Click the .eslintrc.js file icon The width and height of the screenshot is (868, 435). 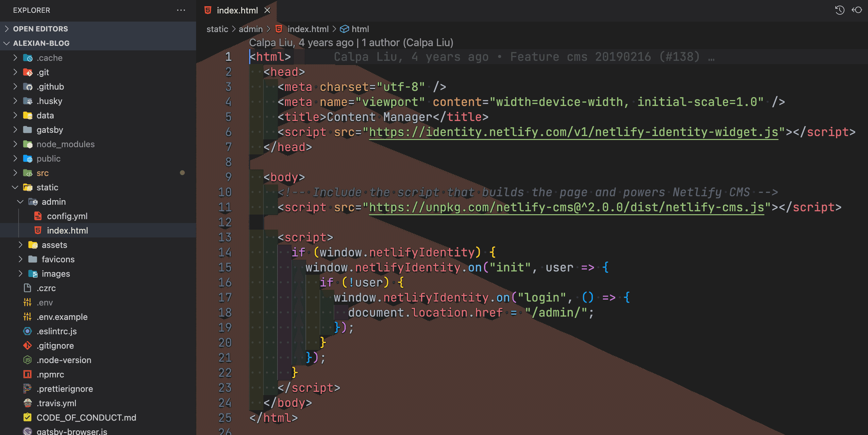tap(27, 331)
